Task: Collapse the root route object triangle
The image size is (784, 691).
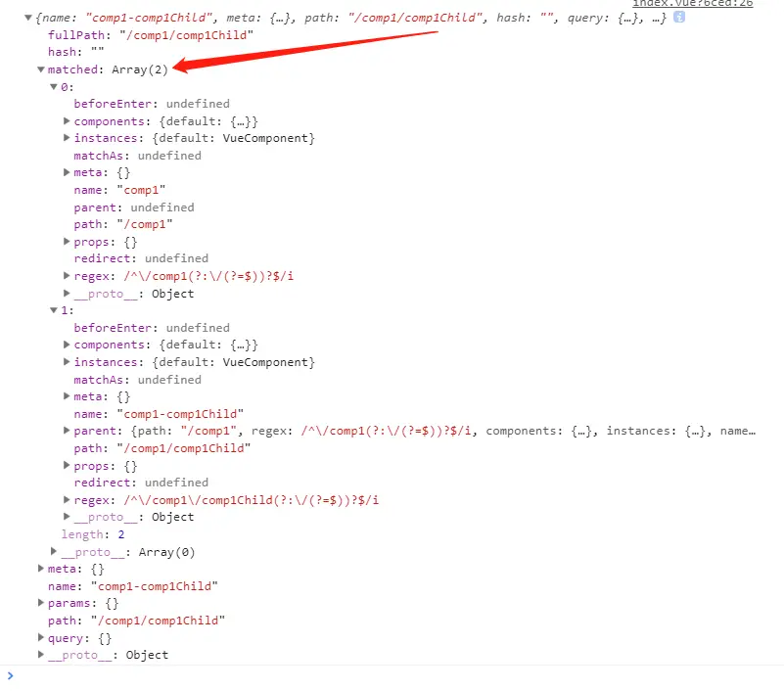Action: tap(28, 18)
